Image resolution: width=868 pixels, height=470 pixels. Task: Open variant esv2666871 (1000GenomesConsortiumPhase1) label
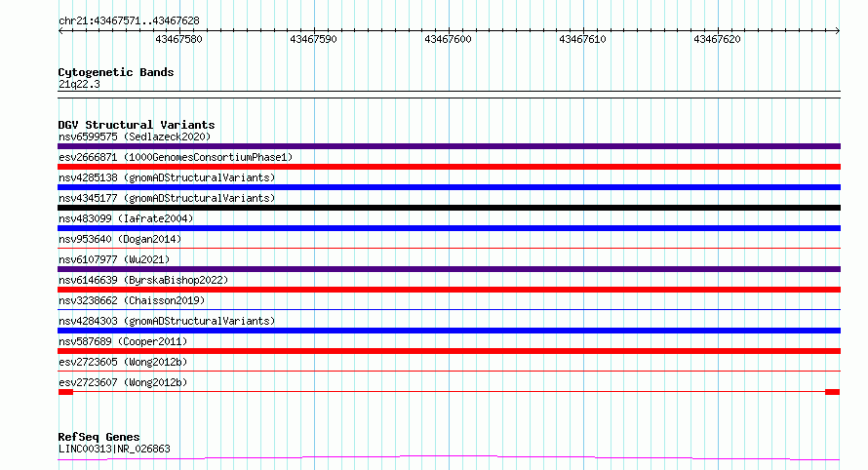pos(176,157)
